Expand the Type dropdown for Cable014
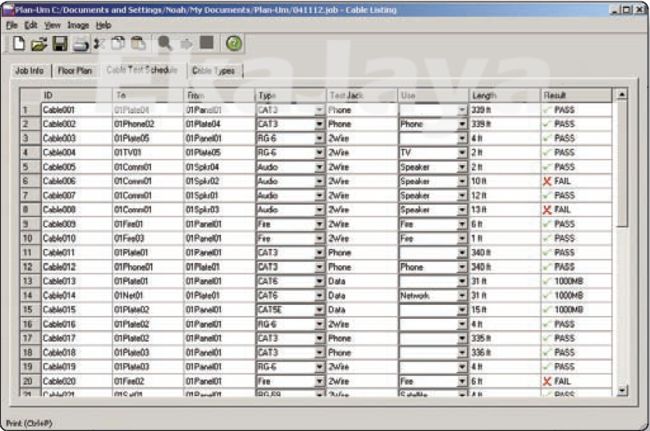 click(320, 297)
